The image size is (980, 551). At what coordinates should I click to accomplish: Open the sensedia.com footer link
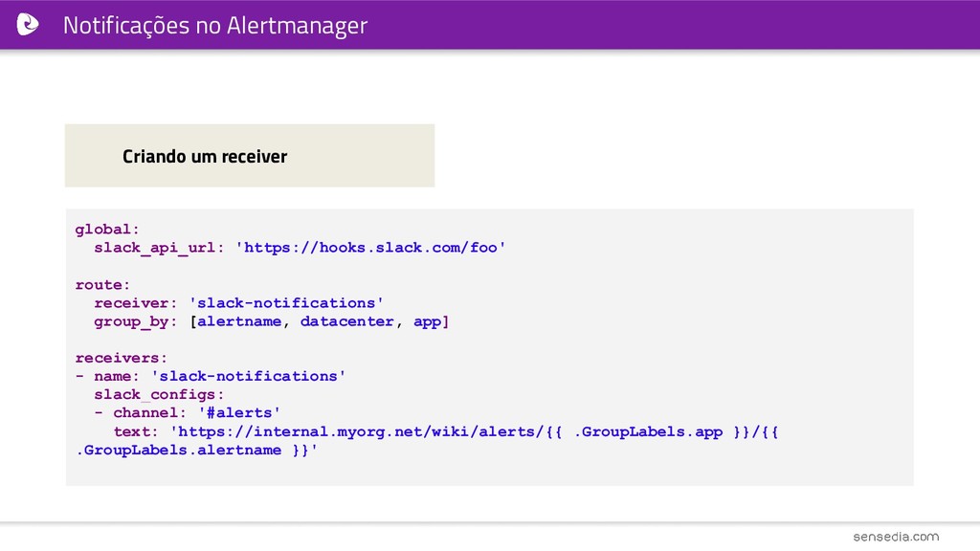point(896,537)
